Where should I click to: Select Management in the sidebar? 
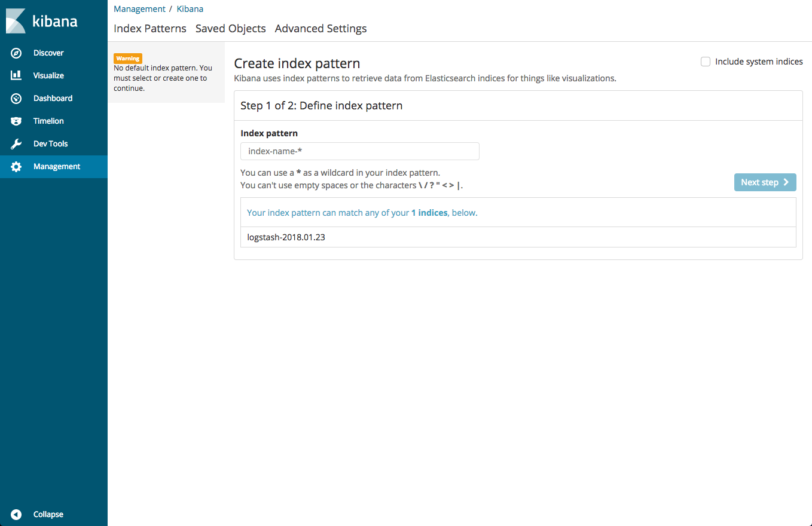[x=57, y=167]
